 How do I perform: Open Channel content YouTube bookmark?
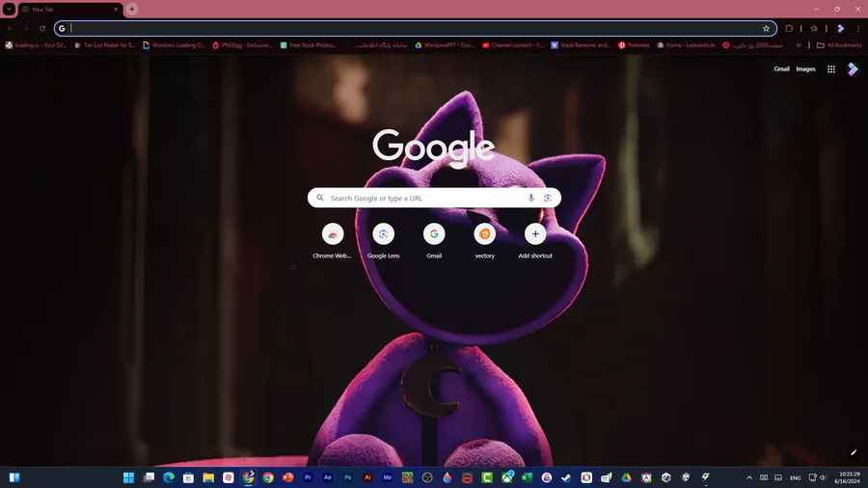(x=513, y=45)
